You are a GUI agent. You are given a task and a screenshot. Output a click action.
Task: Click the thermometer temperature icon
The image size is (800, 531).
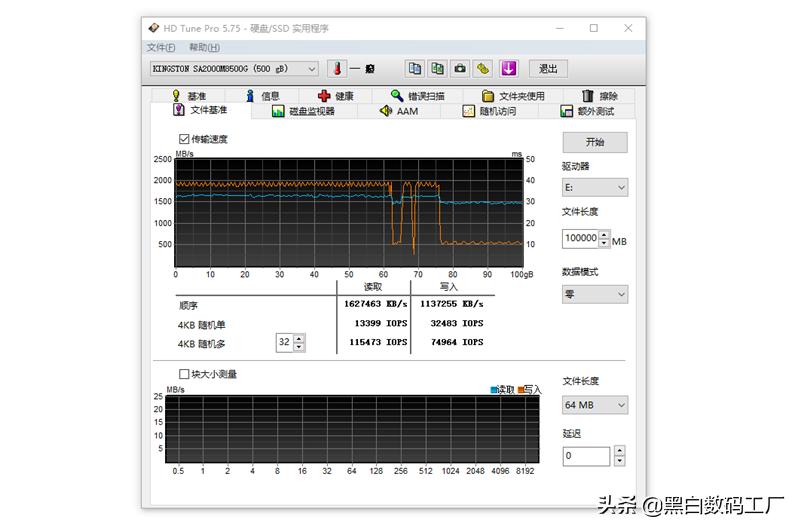[x=337, y=68]
